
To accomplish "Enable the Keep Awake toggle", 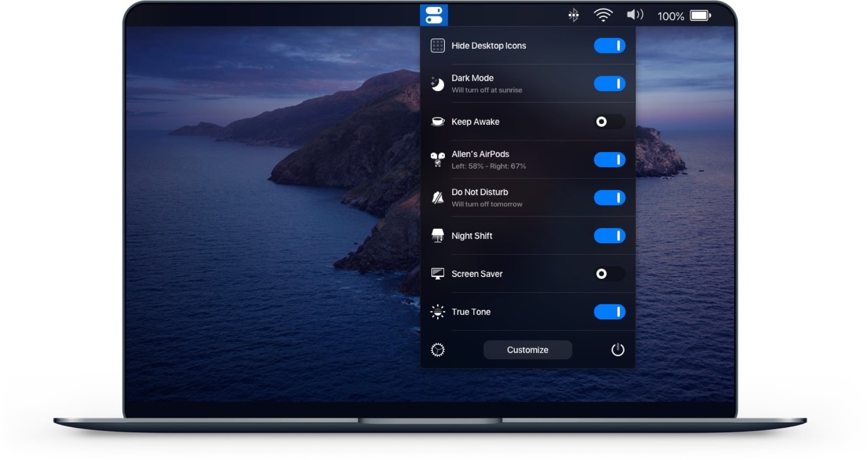I will tap(609, 122).
